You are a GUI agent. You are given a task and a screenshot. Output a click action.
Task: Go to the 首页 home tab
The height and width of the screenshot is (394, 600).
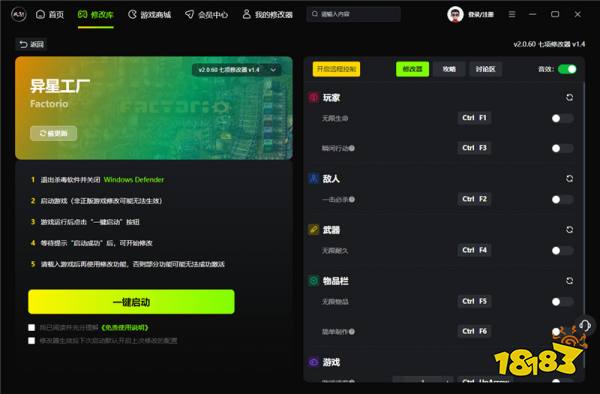(50, 15)
